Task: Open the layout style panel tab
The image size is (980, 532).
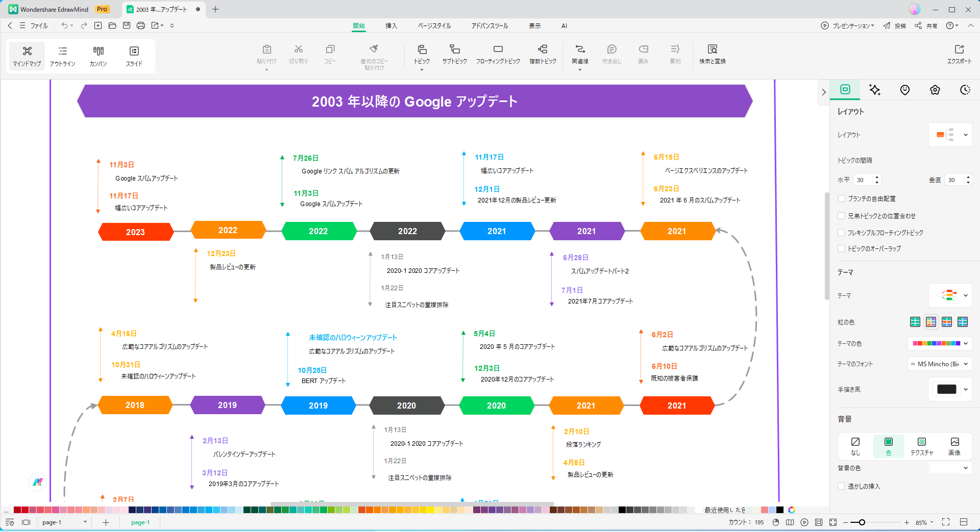Action: (845, 90)
